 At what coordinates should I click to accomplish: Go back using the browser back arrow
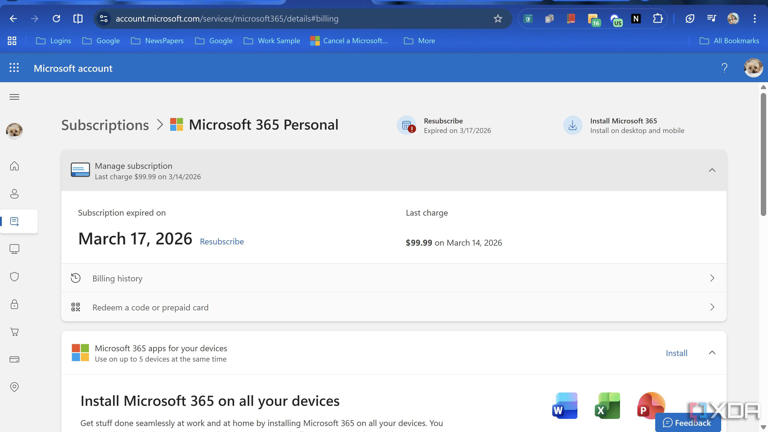[13, 19]
